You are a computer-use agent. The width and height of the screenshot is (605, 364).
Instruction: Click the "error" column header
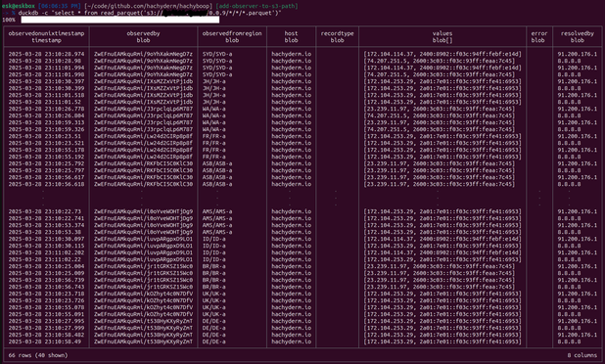[539, 33]
